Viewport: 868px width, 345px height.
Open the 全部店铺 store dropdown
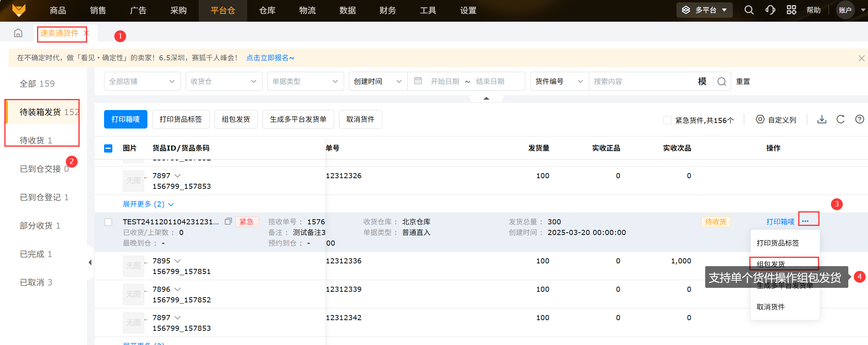(142, 81)
